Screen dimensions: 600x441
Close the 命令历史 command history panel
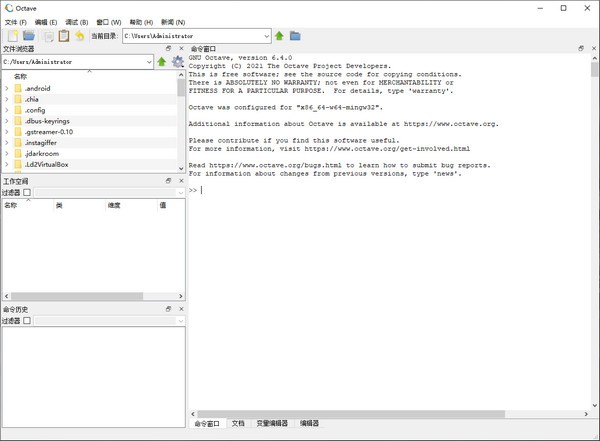(180, 309)
